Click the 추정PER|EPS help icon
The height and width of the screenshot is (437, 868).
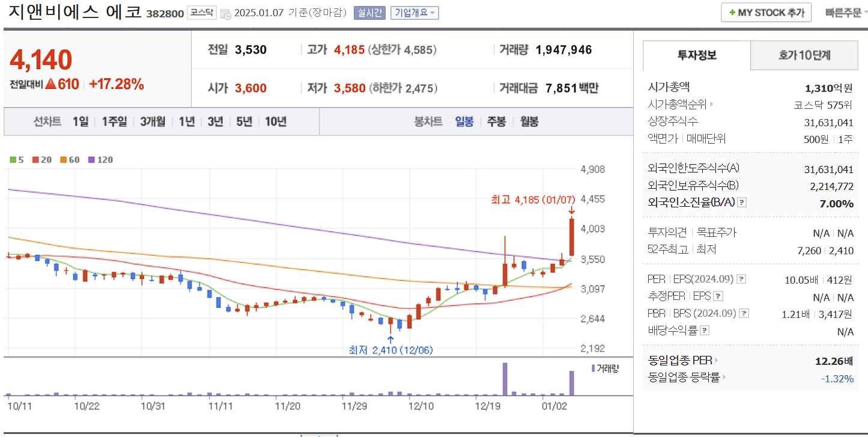click(x=718, y=296)
